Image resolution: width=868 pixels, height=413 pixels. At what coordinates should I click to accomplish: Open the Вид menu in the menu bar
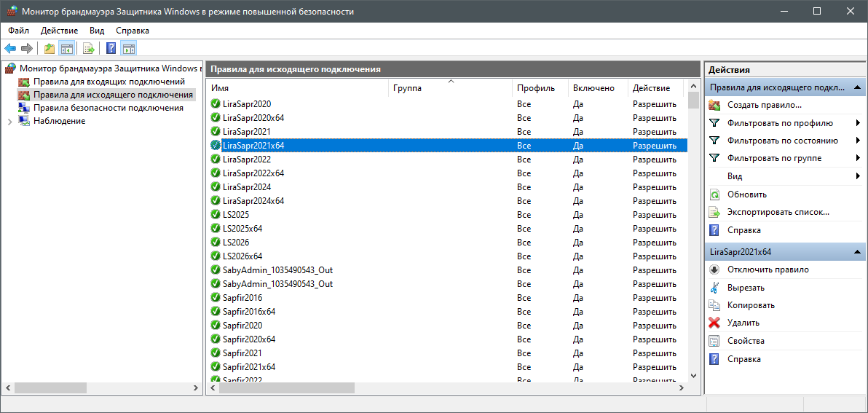(x=97, y=31)
